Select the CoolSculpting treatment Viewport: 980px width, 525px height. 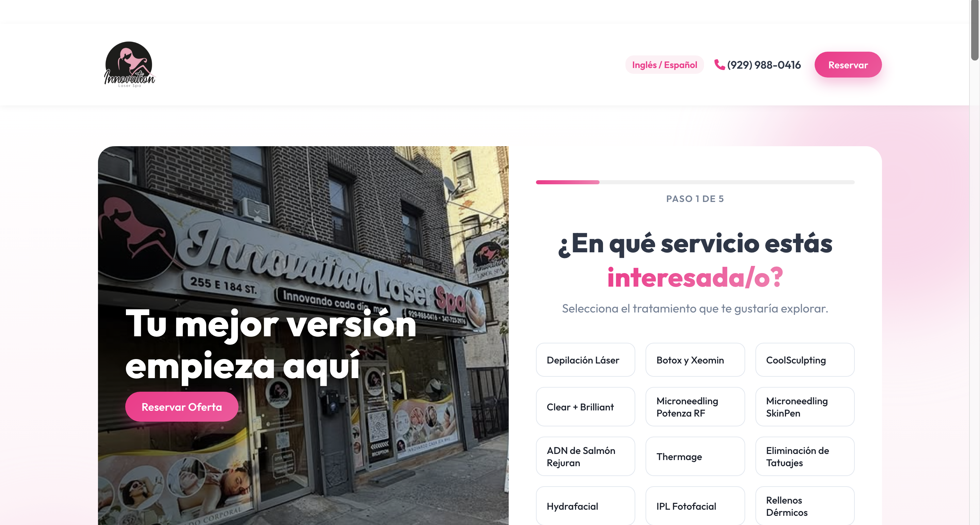805,360
